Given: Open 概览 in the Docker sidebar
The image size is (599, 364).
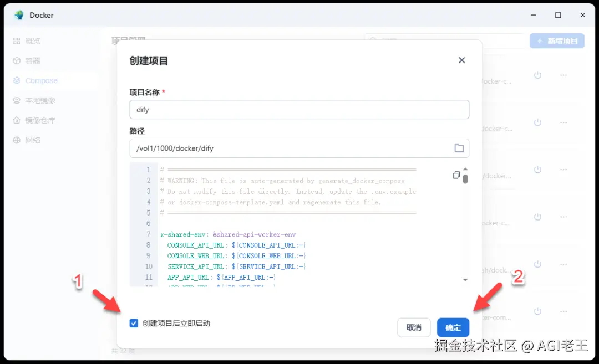Looking at the screenshot, I should pyautogui.click(x=33, y=41).
